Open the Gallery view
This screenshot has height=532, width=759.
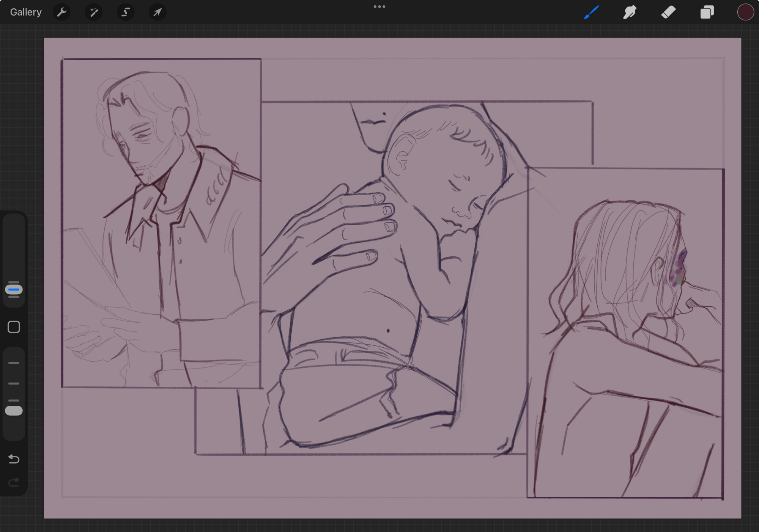coord(25,12)
